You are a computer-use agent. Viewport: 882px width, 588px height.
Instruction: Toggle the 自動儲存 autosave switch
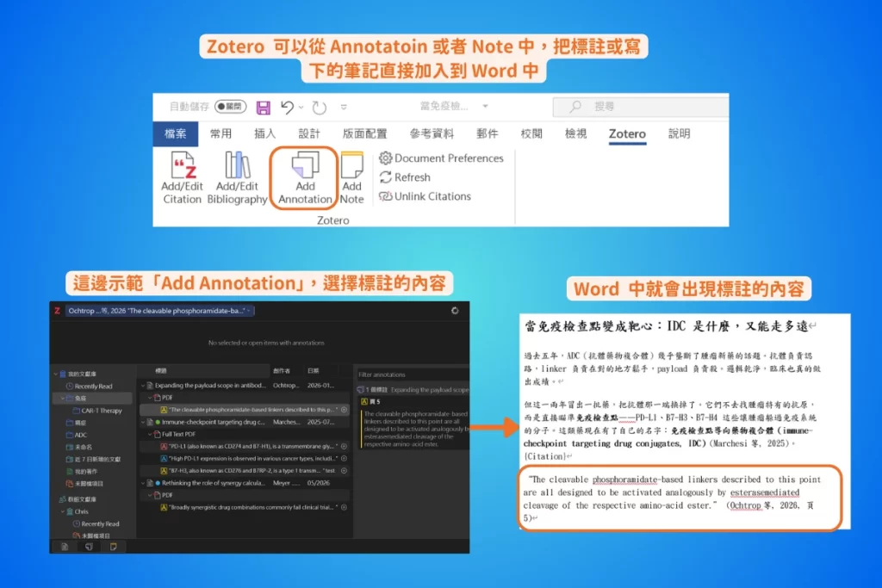pos(230,106)
